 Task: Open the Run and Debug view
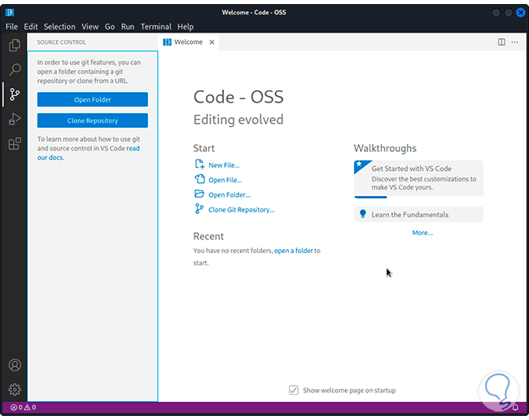pos(14,119)
